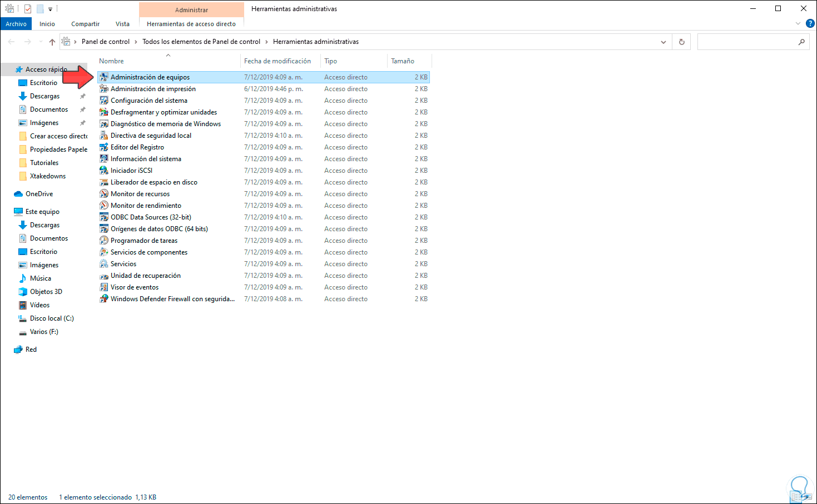Open Objetos 3D in the sidebar
The image size is (817, 504).
pos(46,292)
